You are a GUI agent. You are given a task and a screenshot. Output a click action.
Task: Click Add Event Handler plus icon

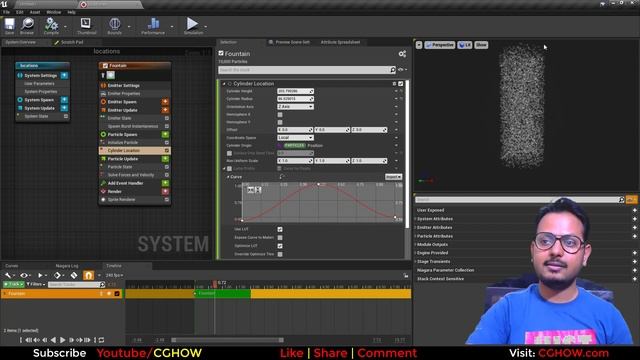point(165,183)
